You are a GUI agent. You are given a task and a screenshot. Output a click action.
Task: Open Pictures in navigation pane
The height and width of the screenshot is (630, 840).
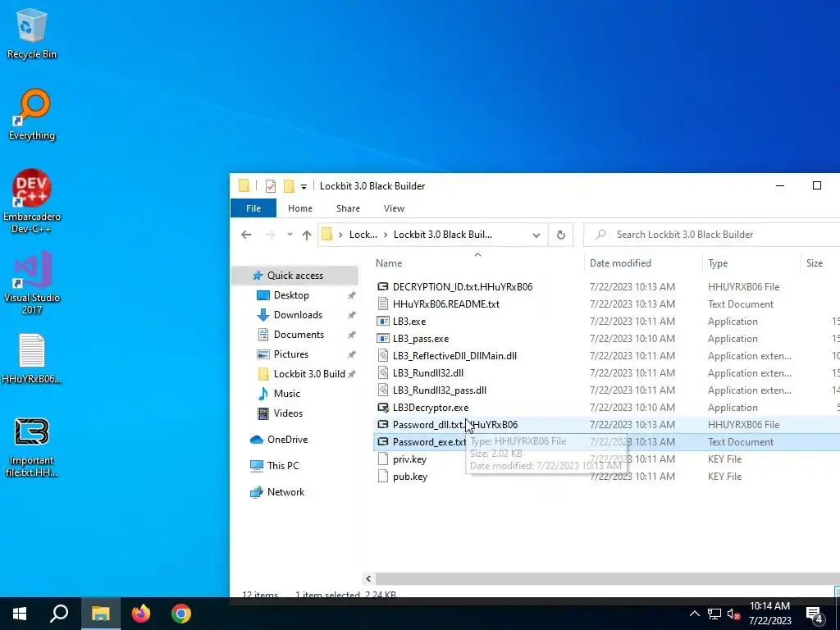tap(291, 354)
